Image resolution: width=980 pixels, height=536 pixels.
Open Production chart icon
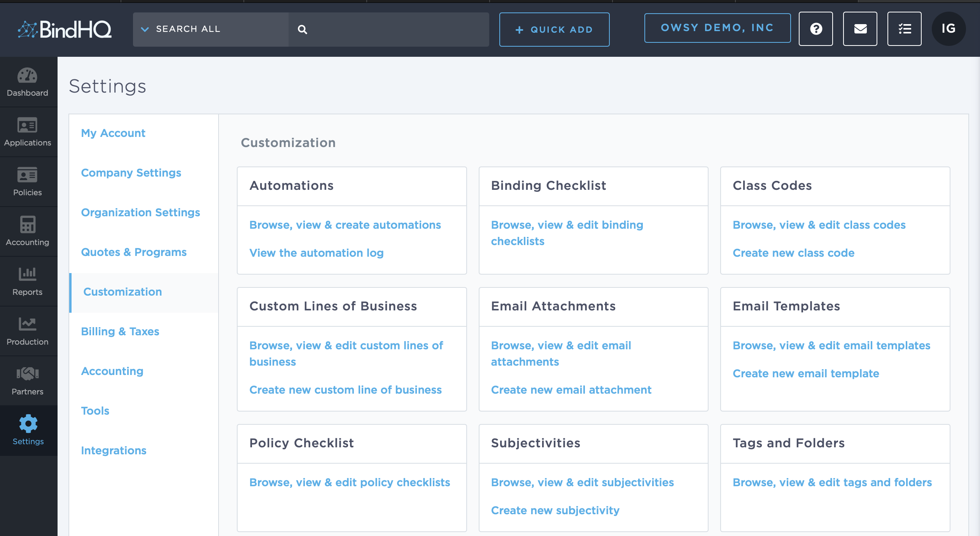27,324
